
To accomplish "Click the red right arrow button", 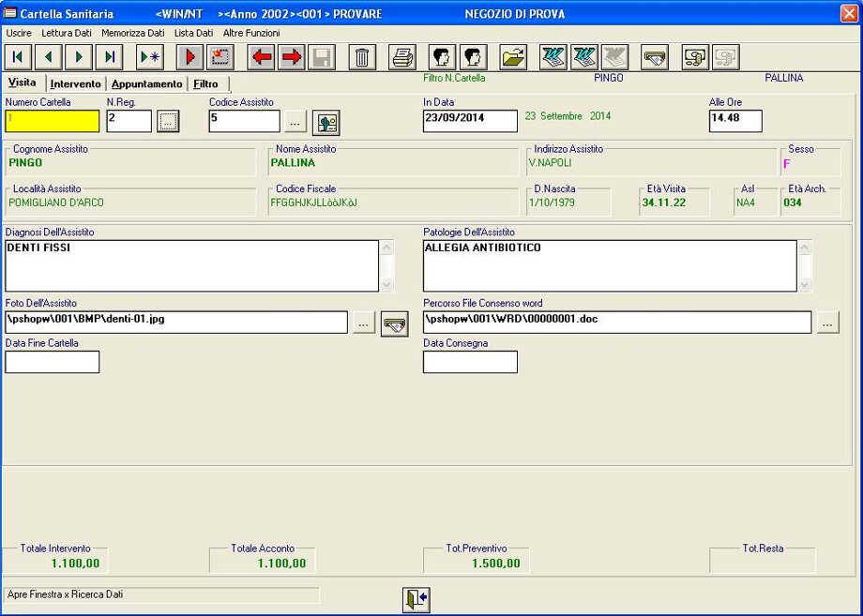I will tap(292, 57).
